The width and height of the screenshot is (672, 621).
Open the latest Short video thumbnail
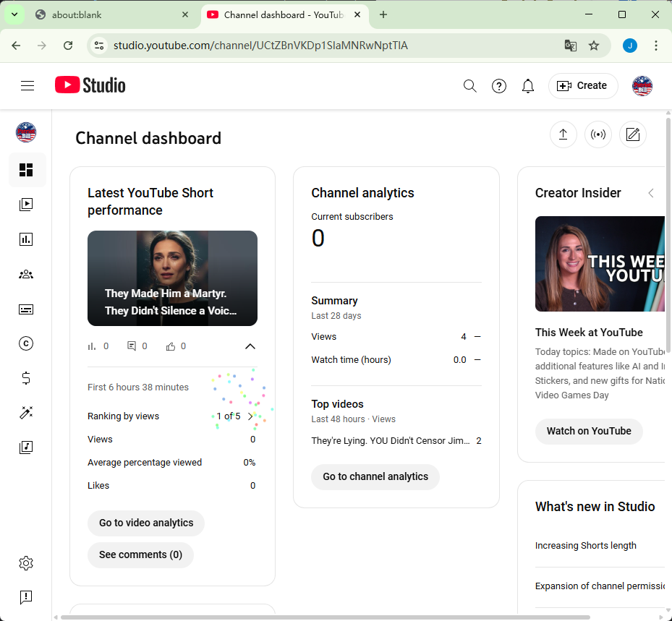click(172, 278)
